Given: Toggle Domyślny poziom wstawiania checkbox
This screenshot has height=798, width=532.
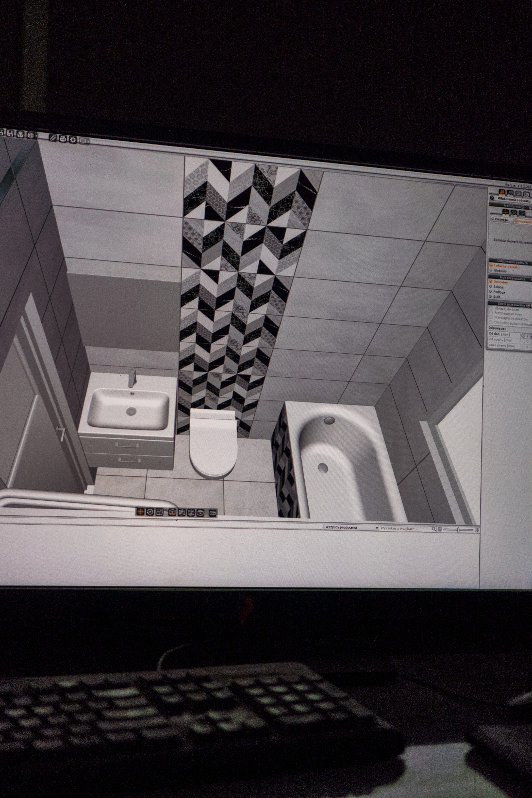Looking at the screenshot, I should pyautogui.click(x=491, y=322).
